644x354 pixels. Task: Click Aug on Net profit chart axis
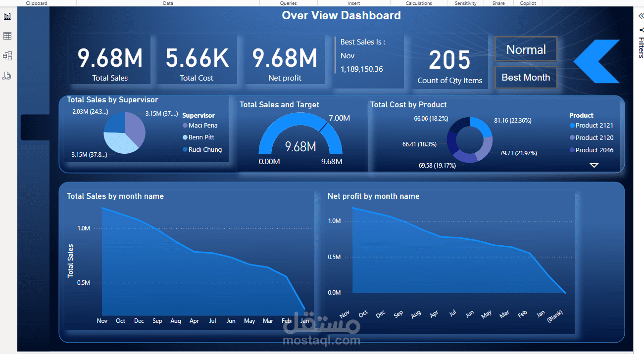[416, 313]
